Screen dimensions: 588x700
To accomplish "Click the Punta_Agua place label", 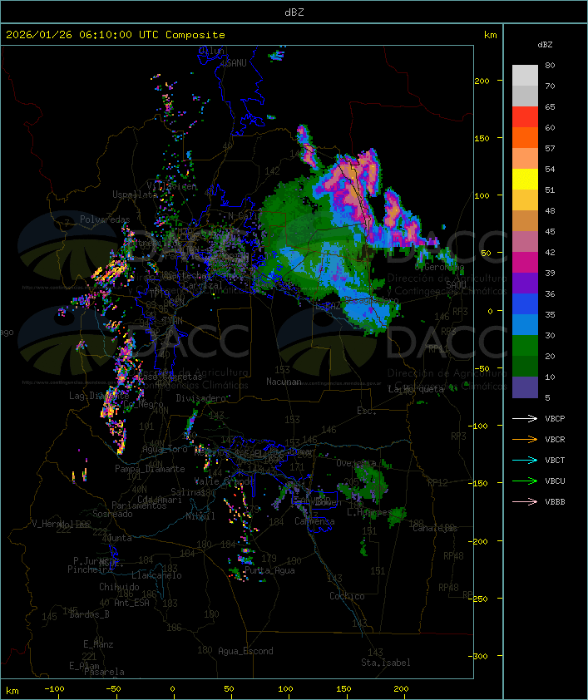I will pyautogui.click(x=269, y=570).
